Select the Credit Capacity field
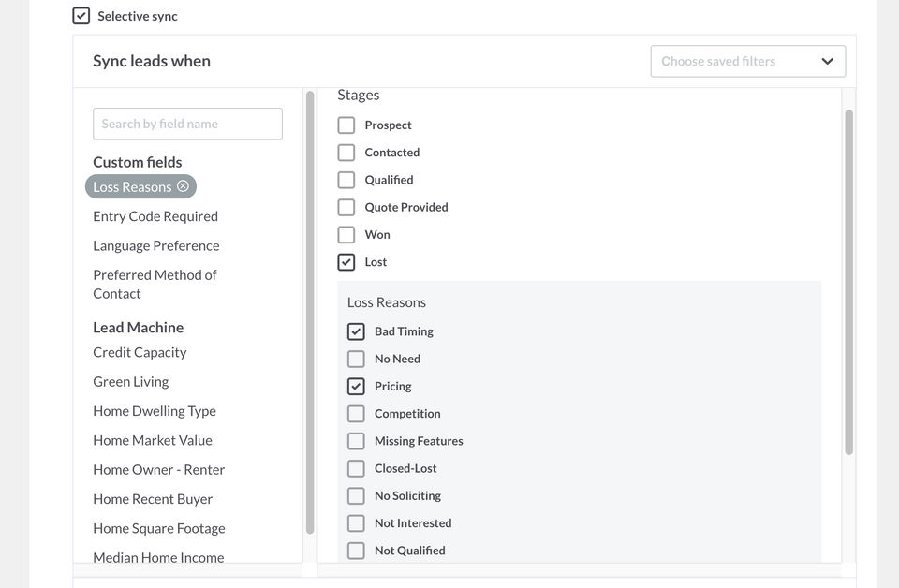 click(140, 352)
